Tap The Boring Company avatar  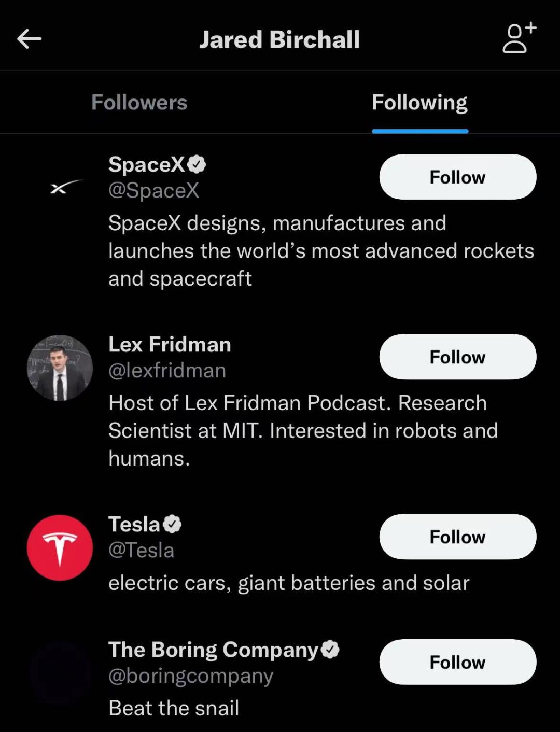tap(60, 673)
